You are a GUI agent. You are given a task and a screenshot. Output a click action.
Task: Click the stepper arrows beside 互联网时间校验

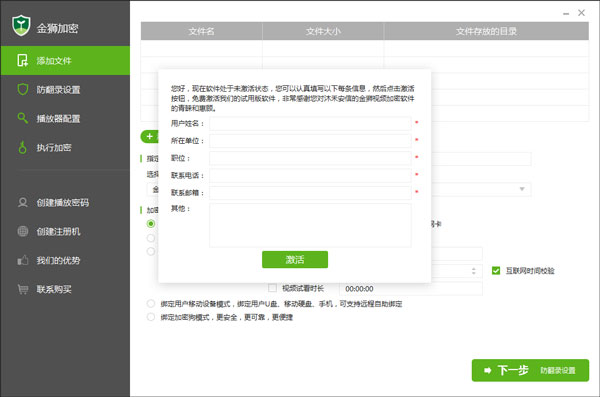click(x=474, y=271)
